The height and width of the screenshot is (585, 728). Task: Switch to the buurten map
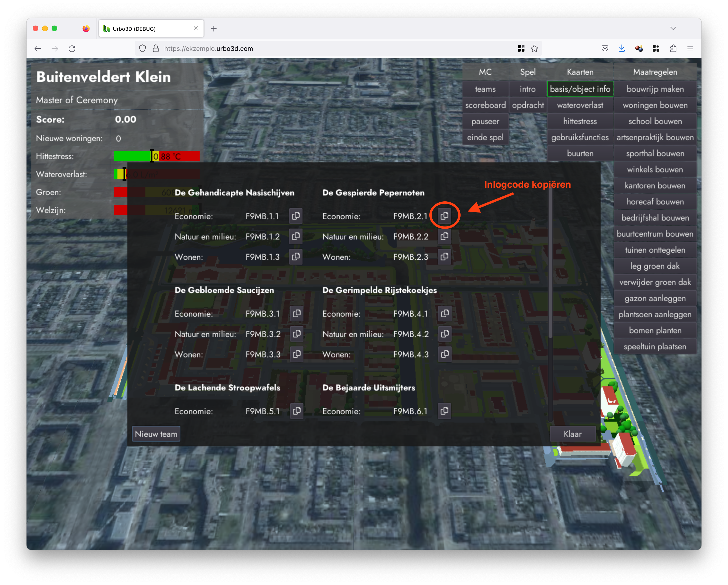click(x=580, y=154)
